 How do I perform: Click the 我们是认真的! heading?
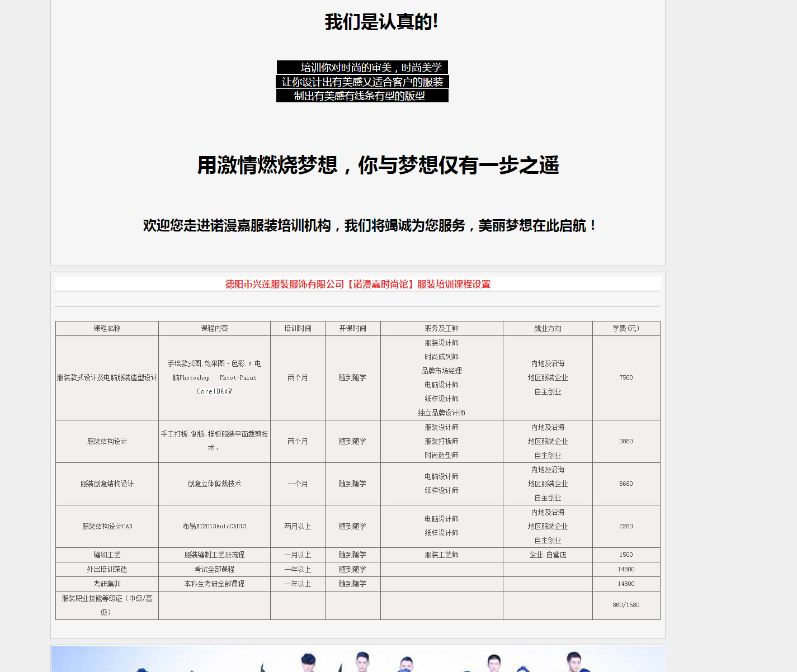(x=381, y=22)
